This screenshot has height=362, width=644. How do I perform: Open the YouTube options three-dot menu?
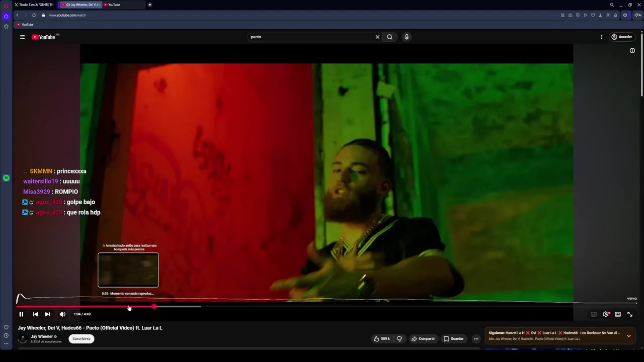pyautogui.click(x=602, y=37)
